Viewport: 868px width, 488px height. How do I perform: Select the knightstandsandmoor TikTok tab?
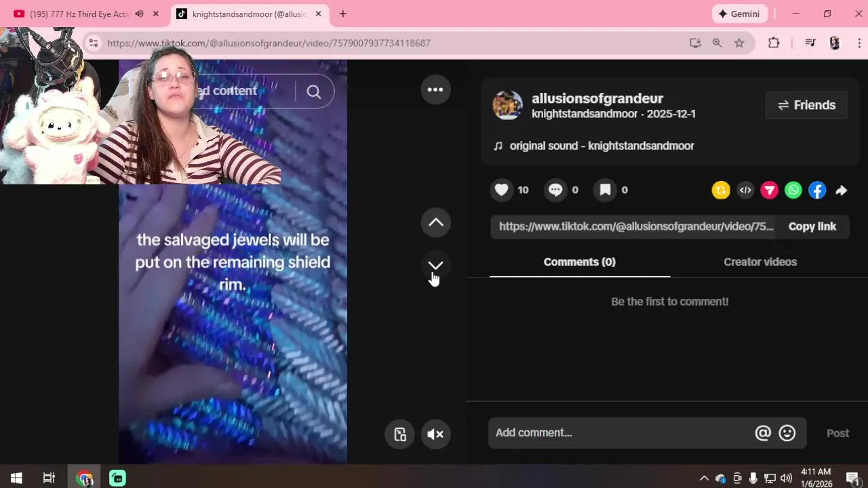coord(248,14)
